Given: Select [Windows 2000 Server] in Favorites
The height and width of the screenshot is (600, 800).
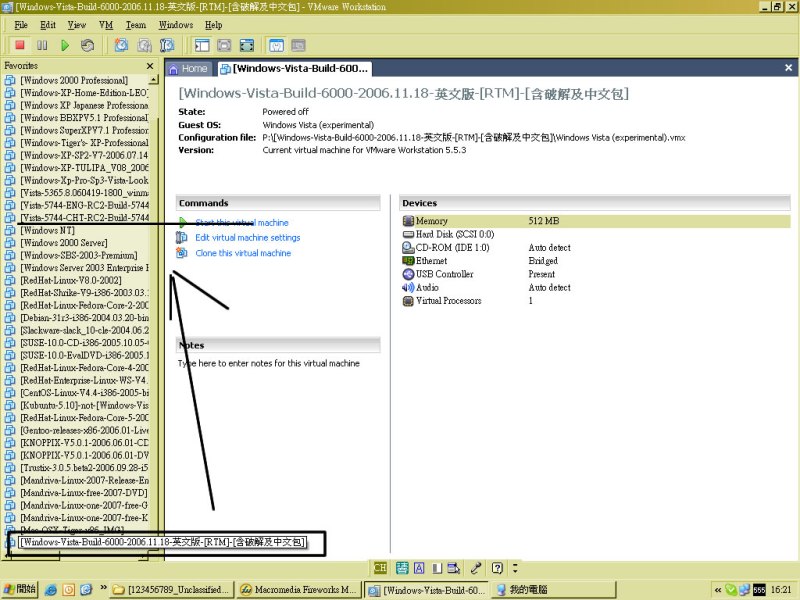Looking at the screenshot, I should coord(64,243).
